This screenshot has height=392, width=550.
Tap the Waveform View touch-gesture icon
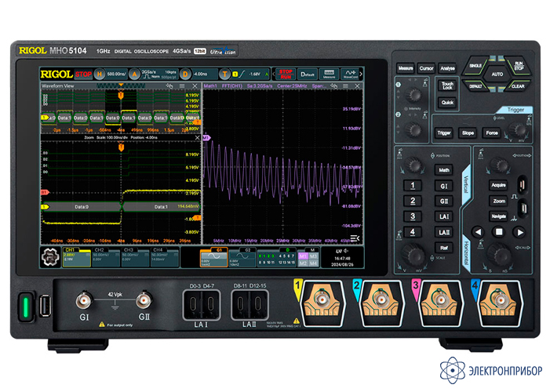coord(169,86)
